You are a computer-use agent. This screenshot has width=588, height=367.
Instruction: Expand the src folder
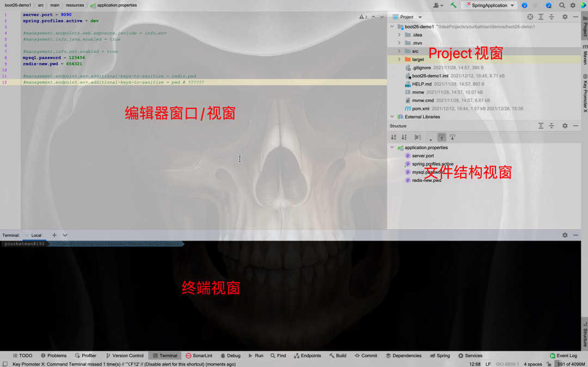tap(400, 51)
